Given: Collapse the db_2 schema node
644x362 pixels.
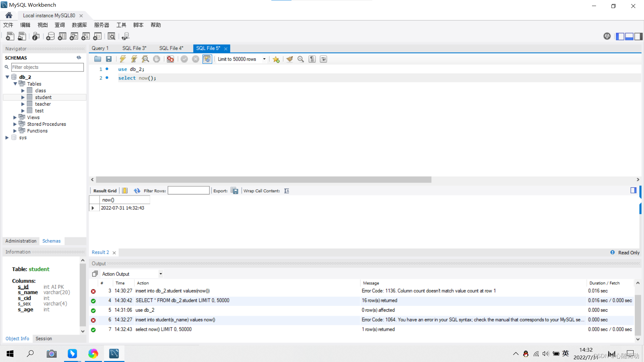Looking at the screenshot, I should (x=7, y=77).
